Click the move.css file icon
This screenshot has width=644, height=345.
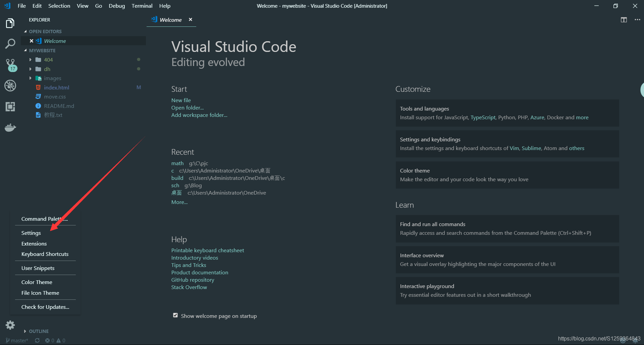click(x=38, y=96)
